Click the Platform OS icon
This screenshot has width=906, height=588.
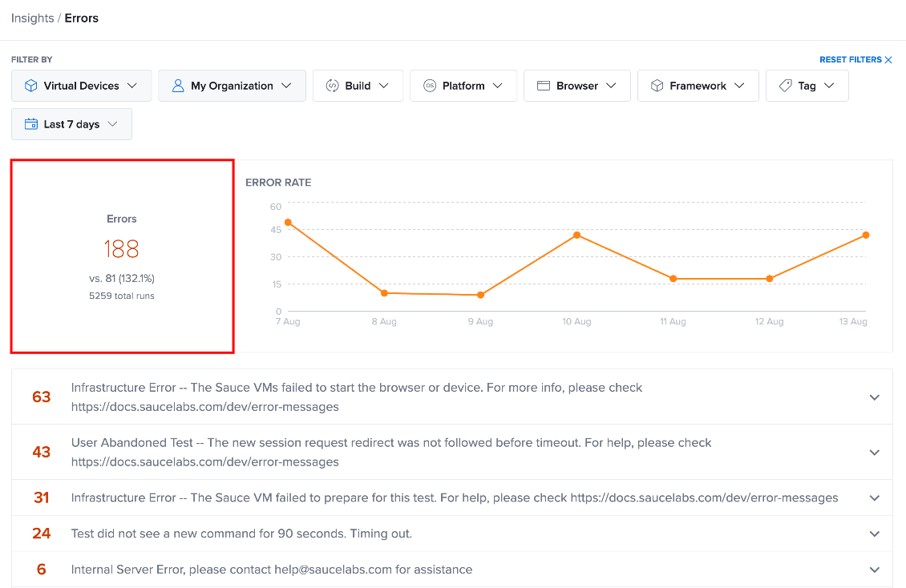tap(429, 86)
